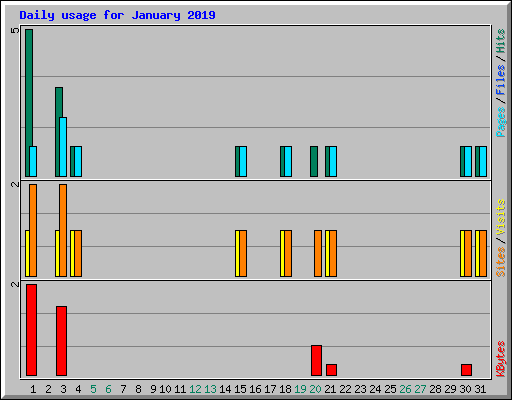Click the day 31 axis label
The height and width of the screenshot is (400, 512).
click(480, 389)
